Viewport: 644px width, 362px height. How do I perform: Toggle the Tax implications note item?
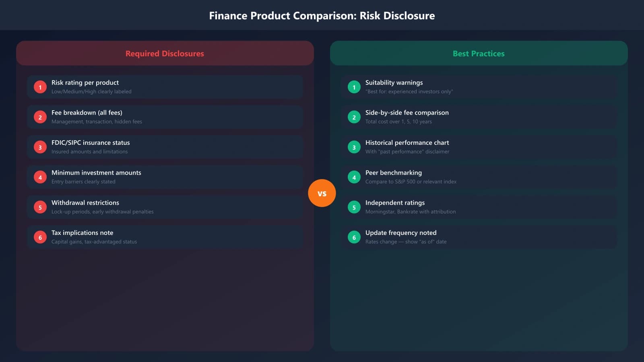tap(165, 237)
